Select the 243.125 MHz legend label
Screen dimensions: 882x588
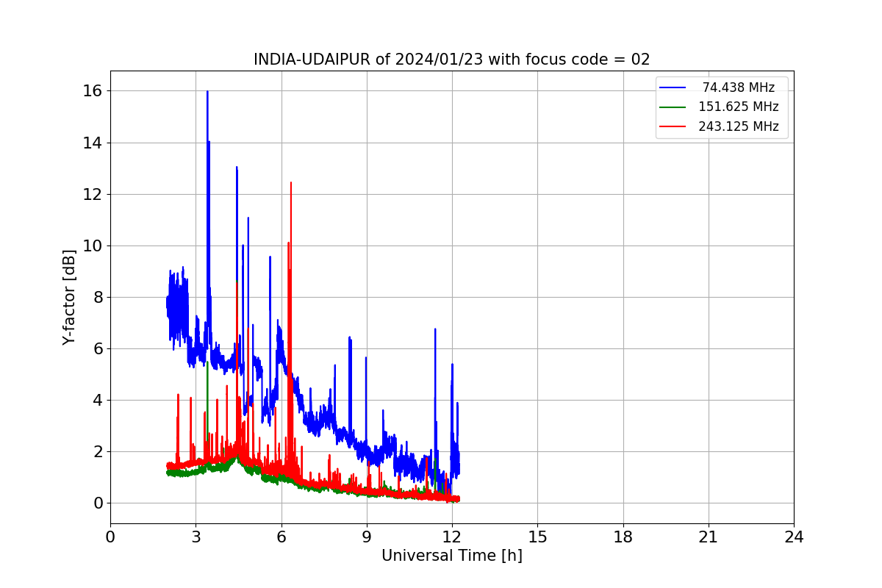click(739, 126)
